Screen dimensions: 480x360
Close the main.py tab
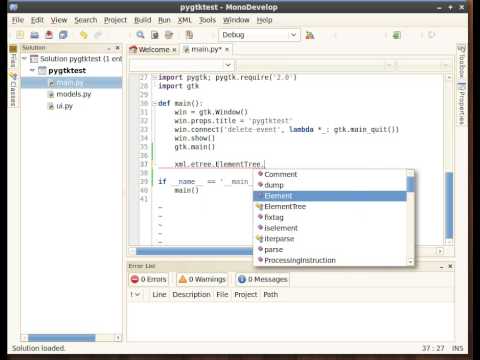pos(227,49)
